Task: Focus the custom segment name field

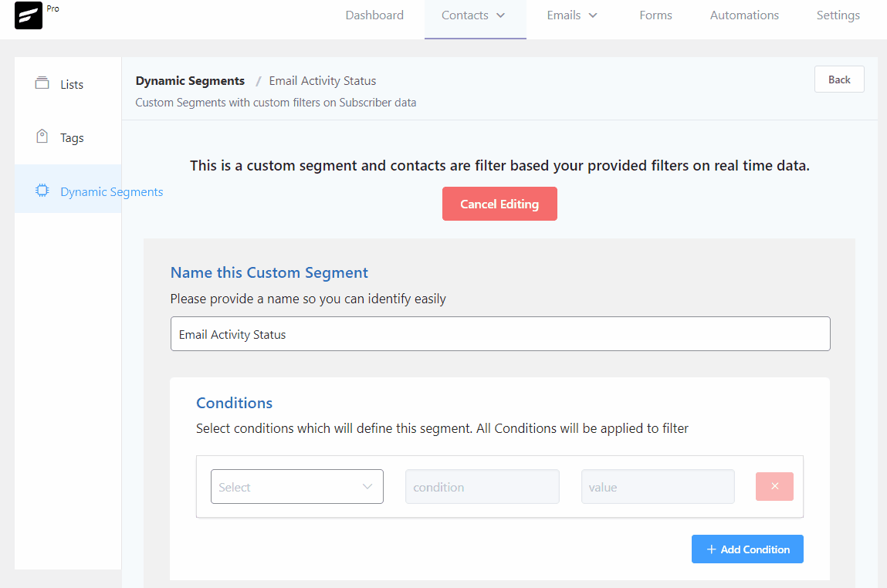Action: pos(499,334)
